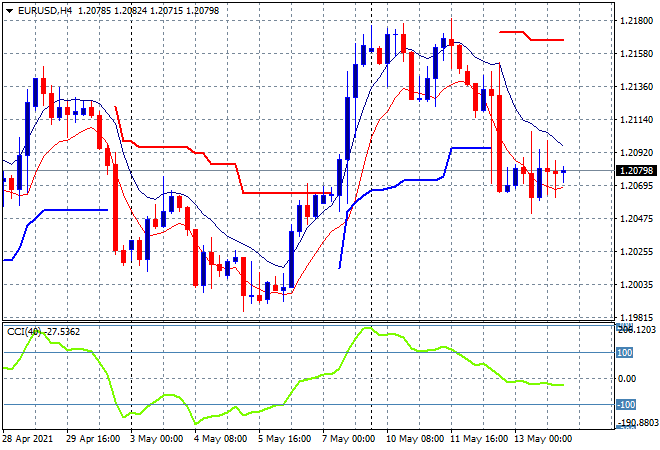Screen dimensions: 660x450
Task: Click the 28 Apr 2021 date label
Action: pos(28,439)
